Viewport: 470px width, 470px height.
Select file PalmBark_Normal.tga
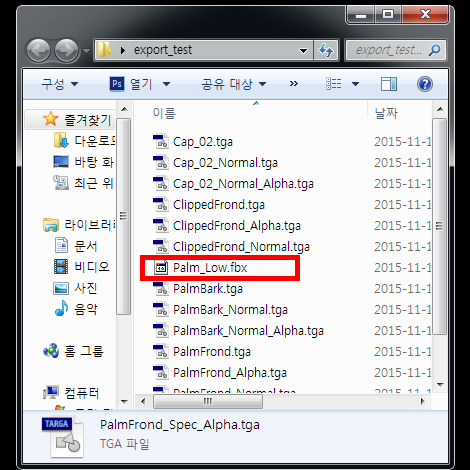coord(230,310)
